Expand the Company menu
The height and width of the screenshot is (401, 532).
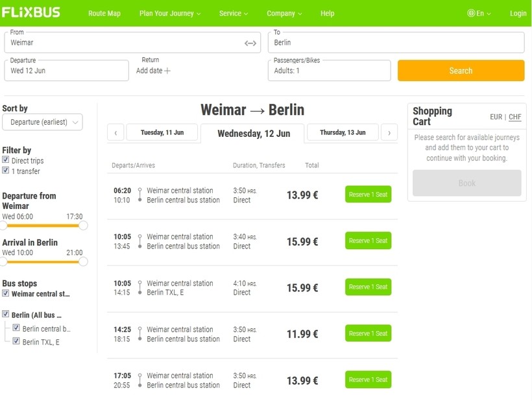point(284,13)
